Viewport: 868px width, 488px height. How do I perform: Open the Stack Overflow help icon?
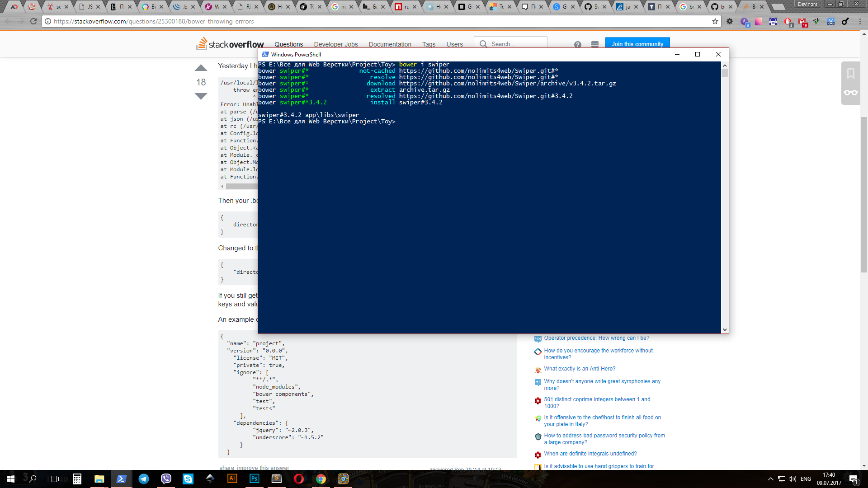click(x=577, y=44)
